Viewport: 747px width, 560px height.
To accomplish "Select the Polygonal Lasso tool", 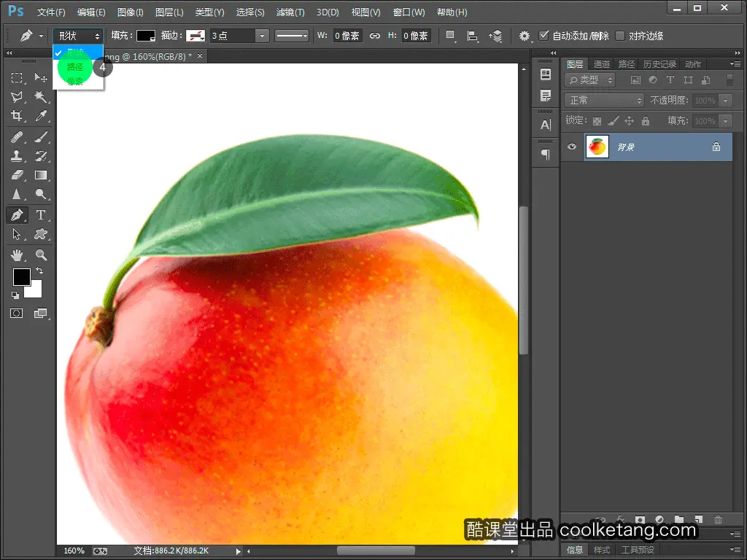I will click(17, 97).
